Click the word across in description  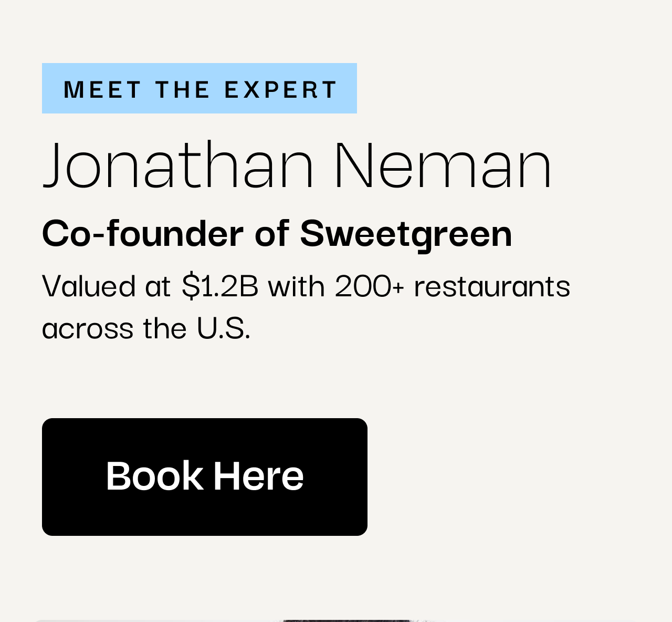click(88, 328)
